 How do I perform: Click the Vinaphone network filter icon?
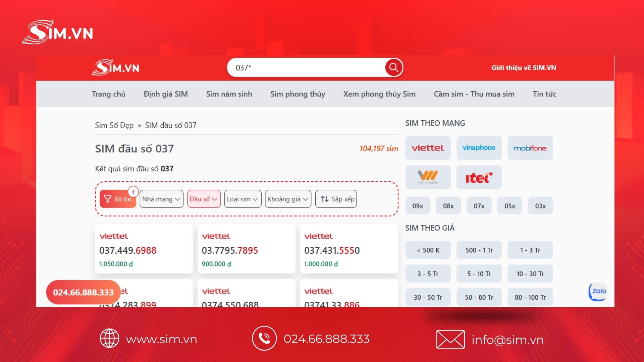(x=479, y=148)
